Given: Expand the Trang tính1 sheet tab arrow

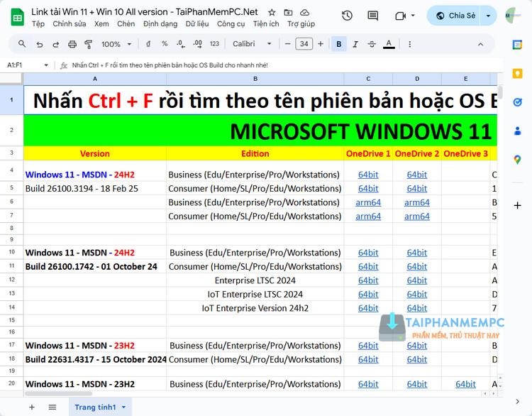Looking at the screenshot, I should coord(124,407).
